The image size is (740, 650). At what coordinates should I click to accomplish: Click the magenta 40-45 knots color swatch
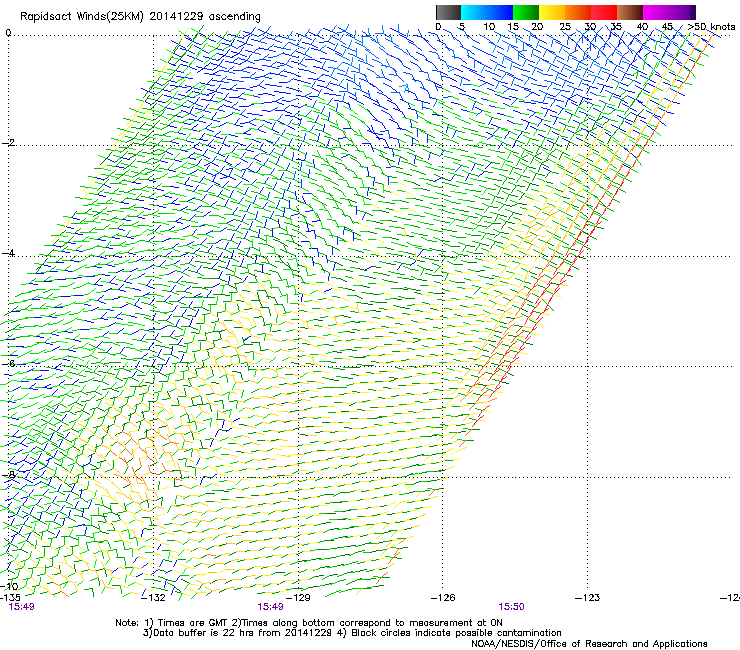[x=656, y=12]
